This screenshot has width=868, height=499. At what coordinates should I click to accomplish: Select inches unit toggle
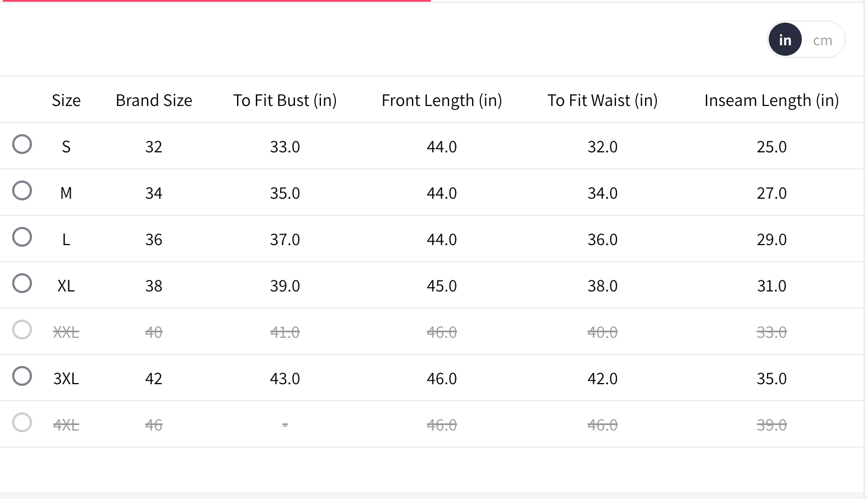point(785,40)
